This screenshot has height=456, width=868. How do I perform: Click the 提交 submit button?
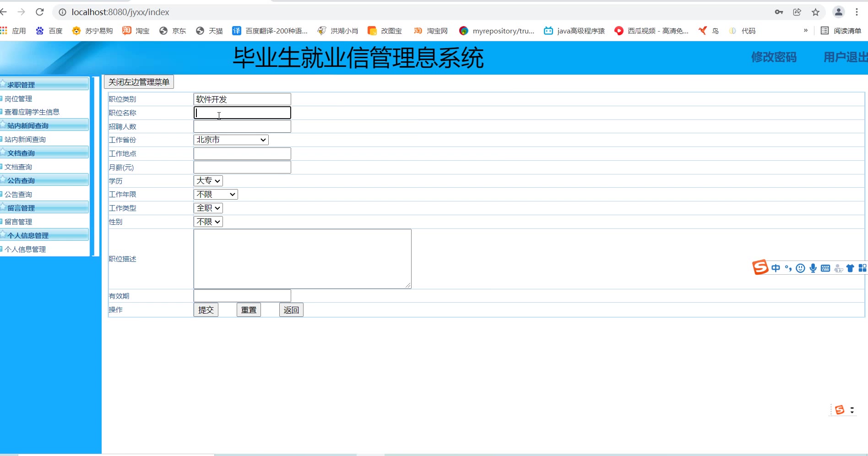coord(206,310)
